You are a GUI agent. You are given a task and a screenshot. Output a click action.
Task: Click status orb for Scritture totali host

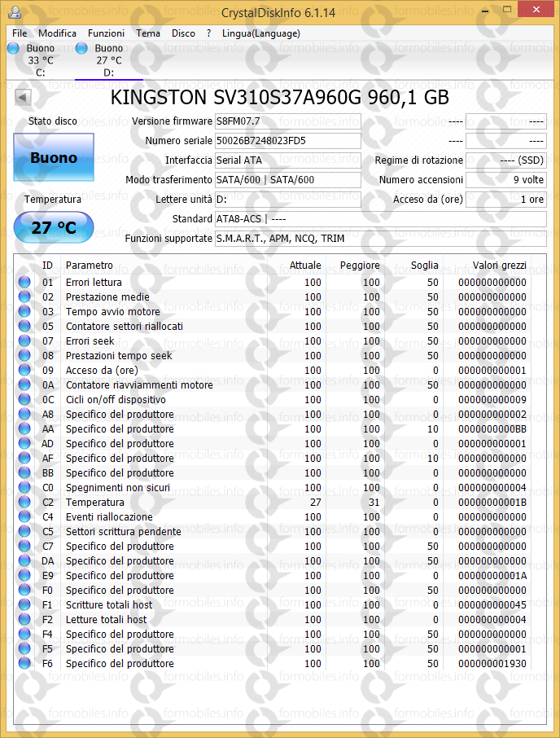(24, 605)
